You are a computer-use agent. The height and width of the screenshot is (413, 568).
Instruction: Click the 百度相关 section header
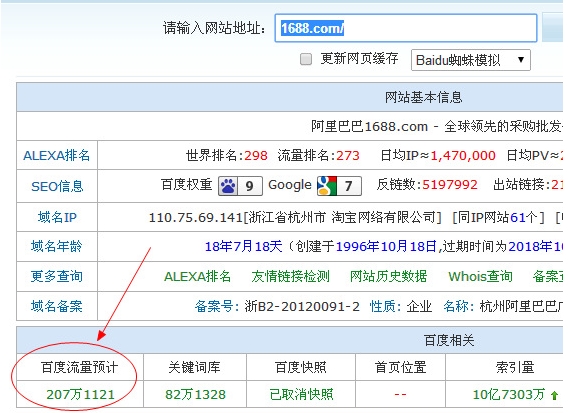pyautogui.click(x=449, y=341)
